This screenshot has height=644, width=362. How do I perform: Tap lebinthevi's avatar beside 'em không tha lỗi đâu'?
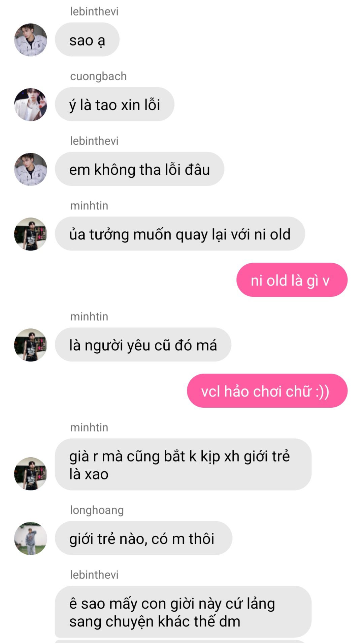[31, 169]
